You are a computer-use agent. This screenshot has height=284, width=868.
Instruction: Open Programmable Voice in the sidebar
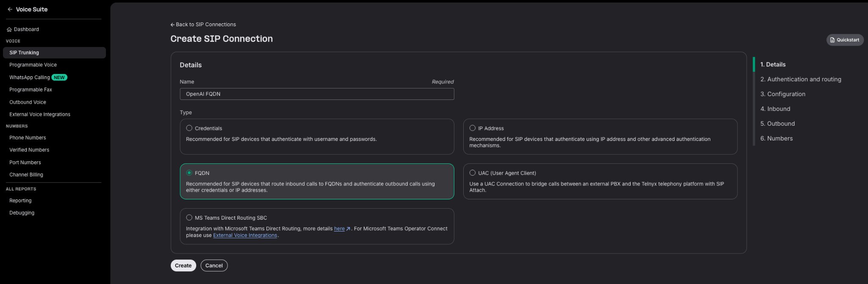[33, 65]
